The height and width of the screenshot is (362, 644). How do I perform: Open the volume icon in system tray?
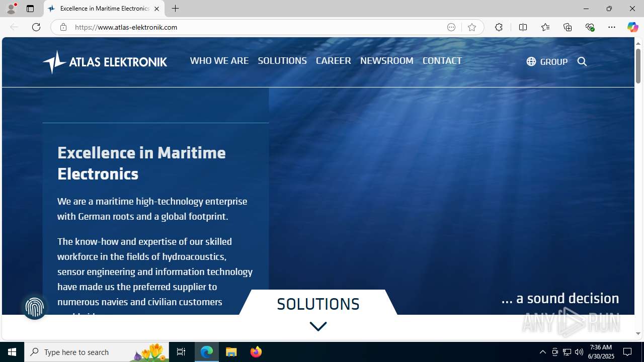coord(579,352)
